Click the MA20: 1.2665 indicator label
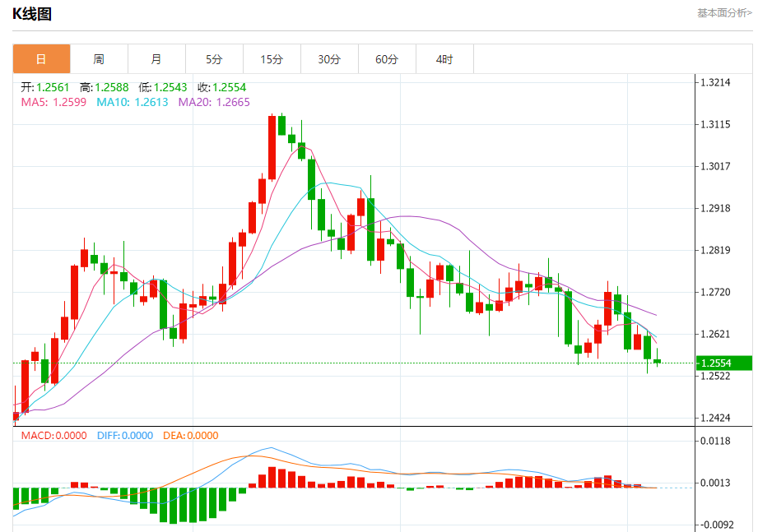 tap(214, 102)
